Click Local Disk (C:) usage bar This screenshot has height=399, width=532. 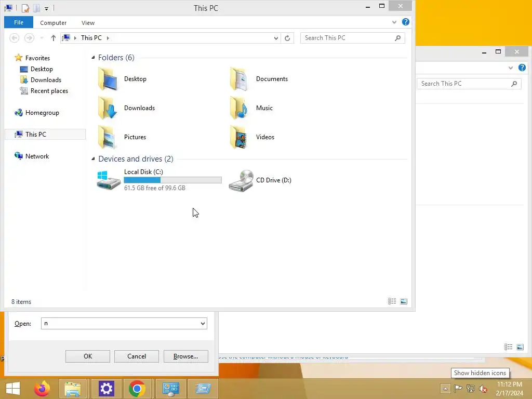click(172, 180)
